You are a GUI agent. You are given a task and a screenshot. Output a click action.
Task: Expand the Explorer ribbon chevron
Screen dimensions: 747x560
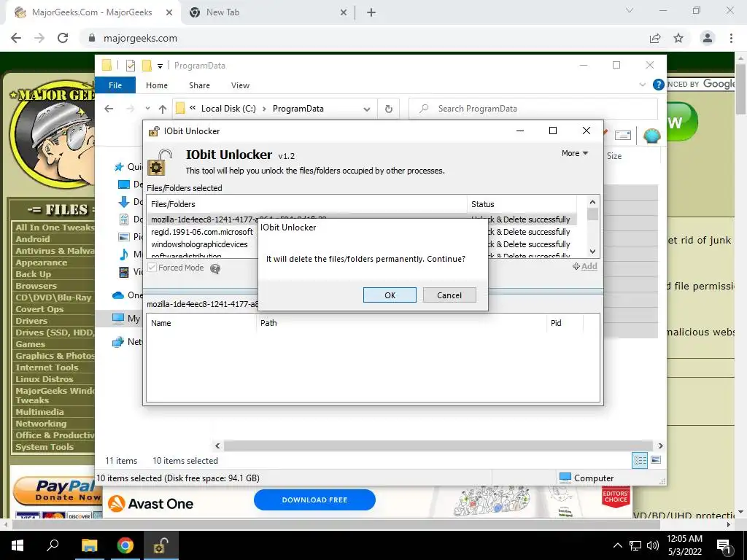[x=642, y=85]
